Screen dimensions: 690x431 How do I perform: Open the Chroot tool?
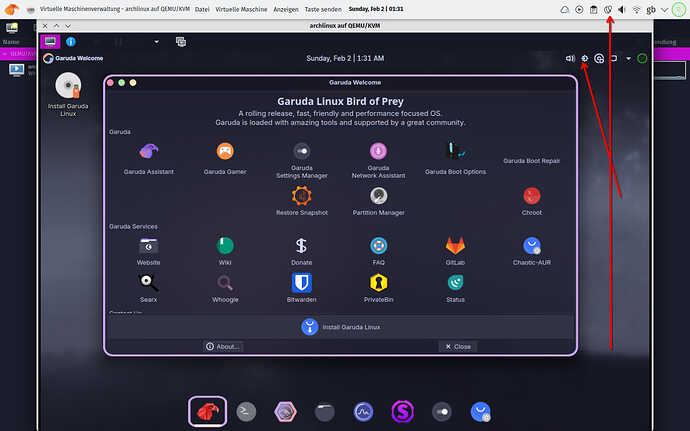[x=532, y=201]
